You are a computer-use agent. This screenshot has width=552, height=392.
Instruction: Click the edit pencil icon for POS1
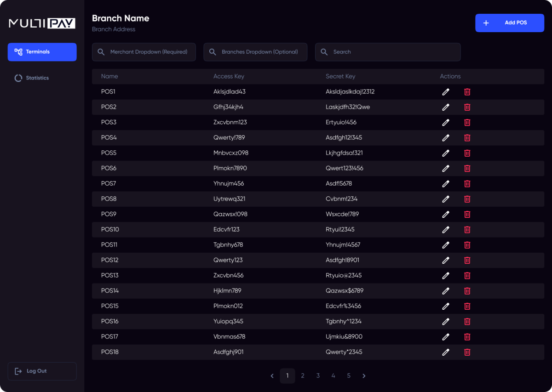[445, 92]
